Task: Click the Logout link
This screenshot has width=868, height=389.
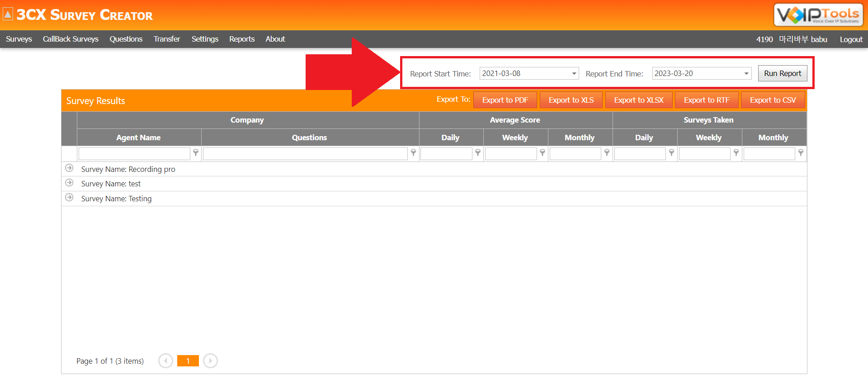Action: tap(851, 39)
